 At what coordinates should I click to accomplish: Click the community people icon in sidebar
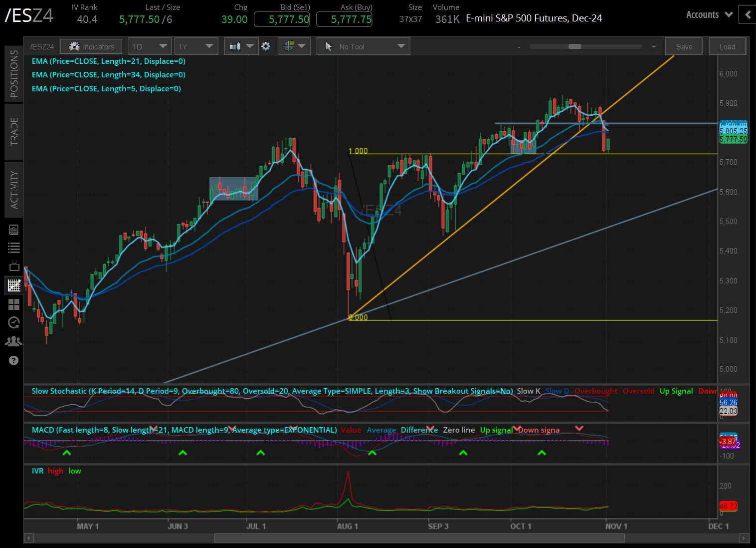[14, 341]
